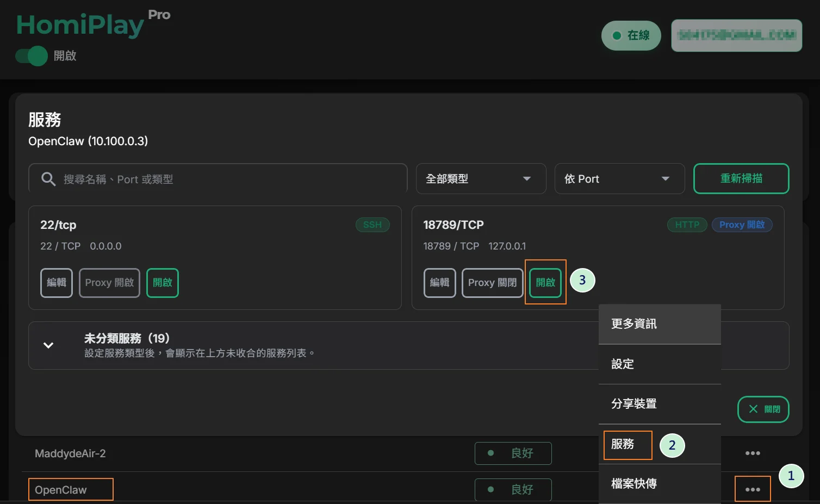
Task: Click the search magnifier icon
Action: tap(48, 179)
